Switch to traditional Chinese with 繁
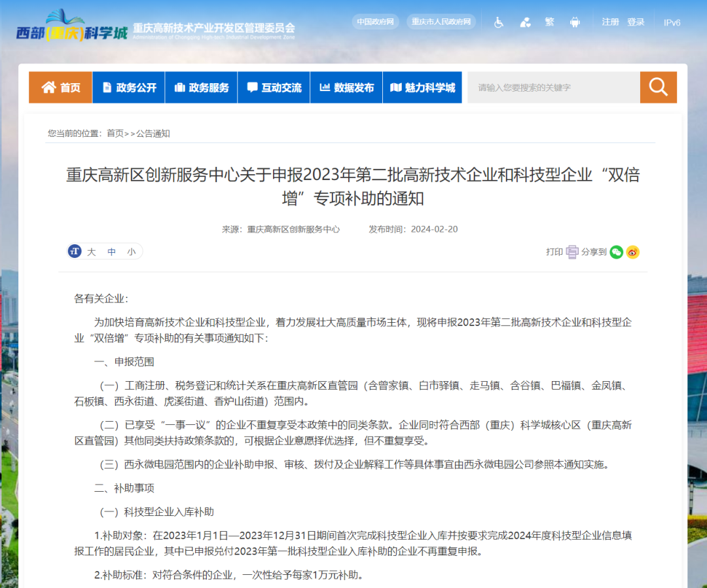 (549, 22)
